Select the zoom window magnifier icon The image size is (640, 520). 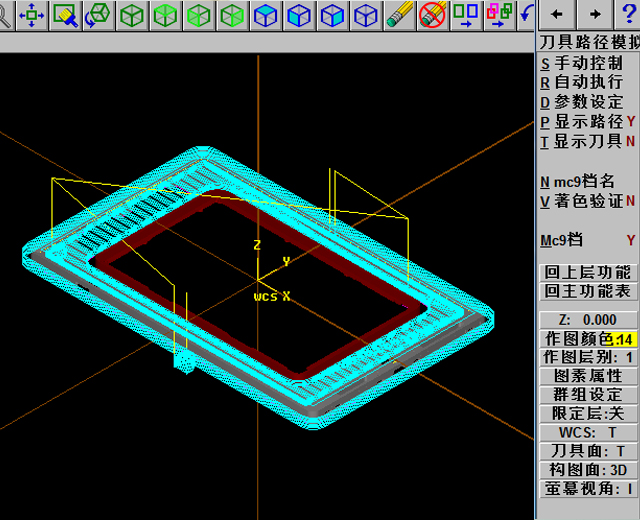click(x=65, y=15)
